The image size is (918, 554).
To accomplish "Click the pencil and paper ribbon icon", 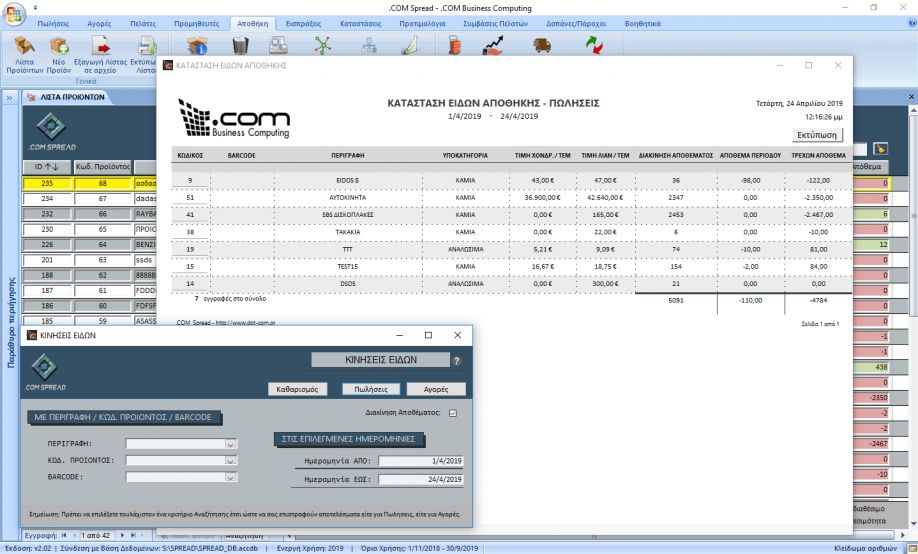I will coord(411,45).
